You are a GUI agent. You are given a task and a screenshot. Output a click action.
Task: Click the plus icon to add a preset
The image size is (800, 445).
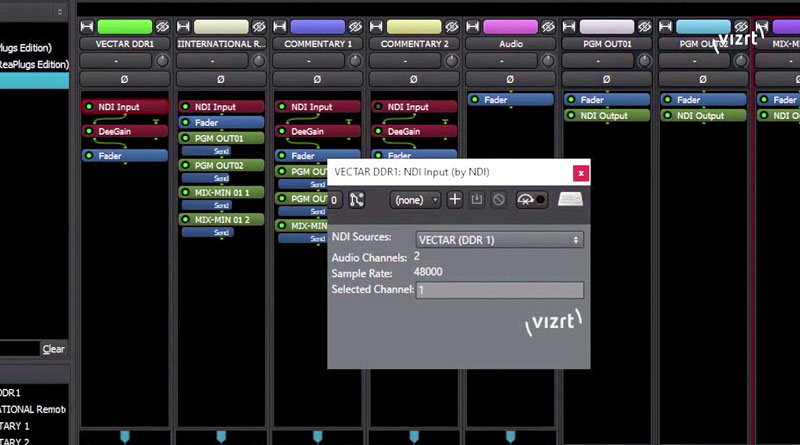(x=455, y=200)
